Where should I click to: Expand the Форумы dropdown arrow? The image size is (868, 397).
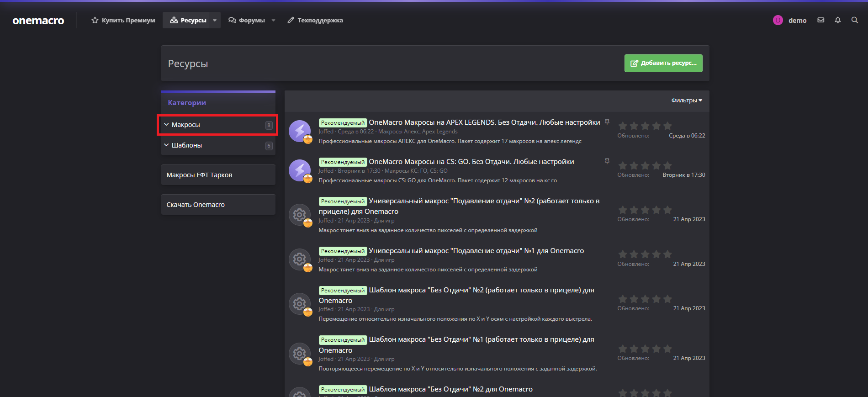point(274,20)
